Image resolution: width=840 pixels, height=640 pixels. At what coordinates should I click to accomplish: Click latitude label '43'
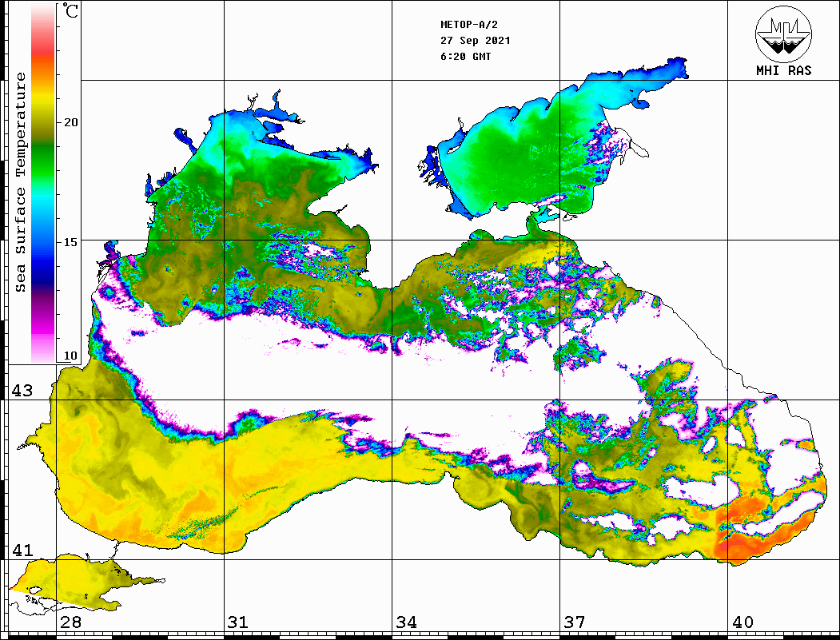[x=22, y=391]
